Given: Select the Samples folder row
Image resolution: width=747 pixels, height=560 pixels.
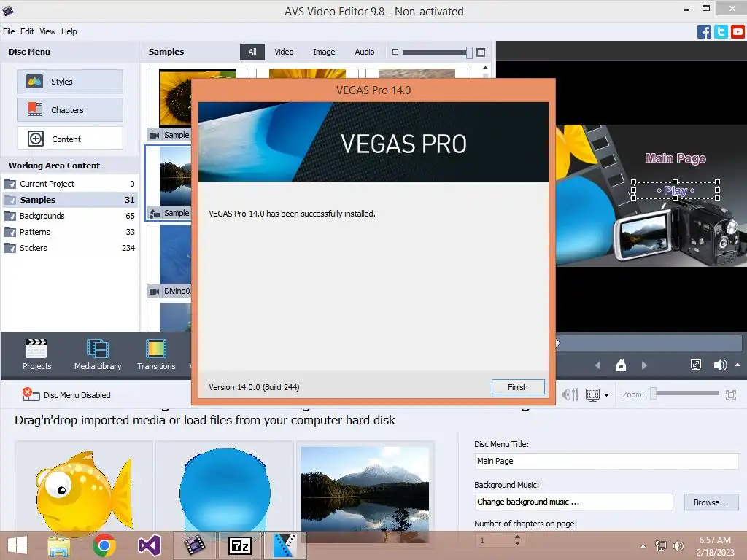Looking at the screenshot, I should [69, 200].
